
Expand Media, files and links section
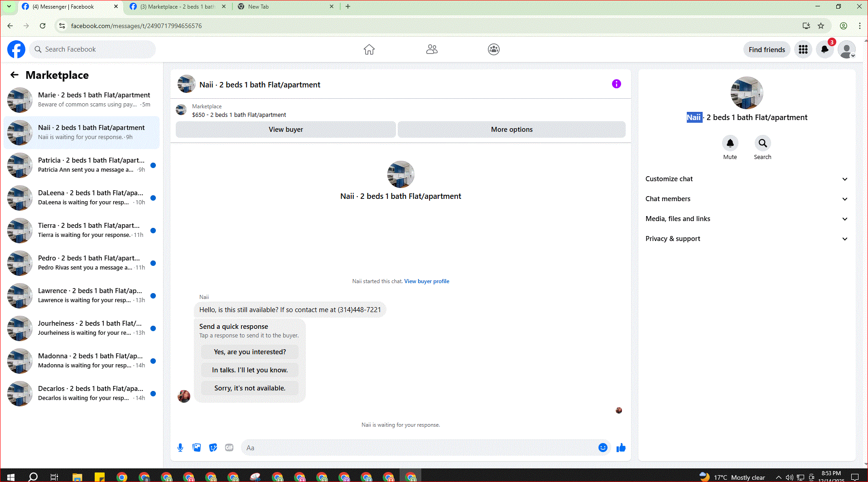746,219
